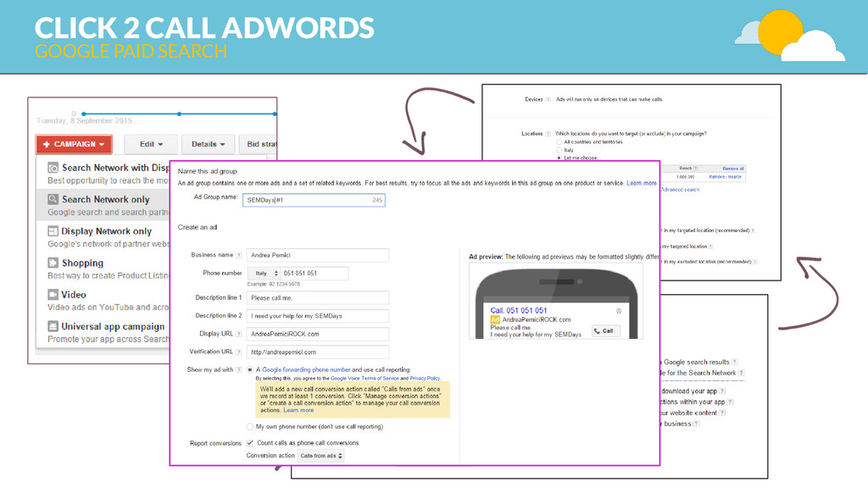Select Google forwarding phone number radio button
Image resolution: width=868 pixels, height=488 pixels.
click(250, 369)
